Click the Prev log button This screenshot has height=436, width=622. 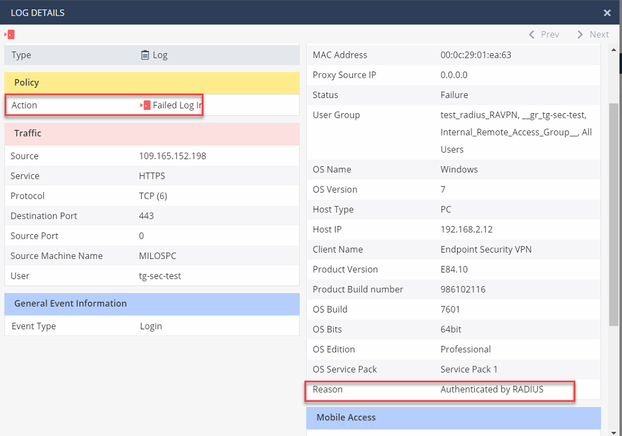pyautogui.click(x=544, y=35)
